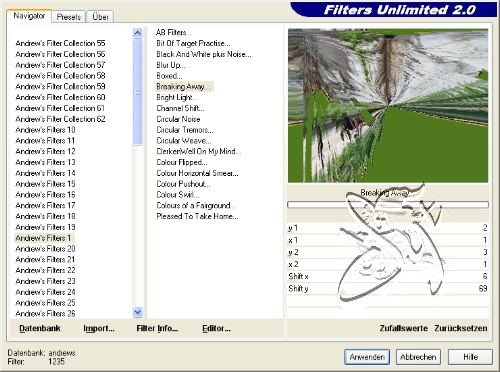
Task: Select Andrew's Filters 10 category
Action: pyautogui.click(x=45, y=130)
